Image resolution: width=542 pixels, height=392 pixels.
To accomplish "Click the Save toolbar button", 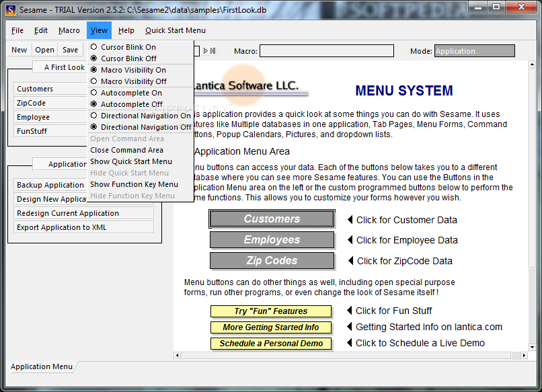I will pos(70,50).
